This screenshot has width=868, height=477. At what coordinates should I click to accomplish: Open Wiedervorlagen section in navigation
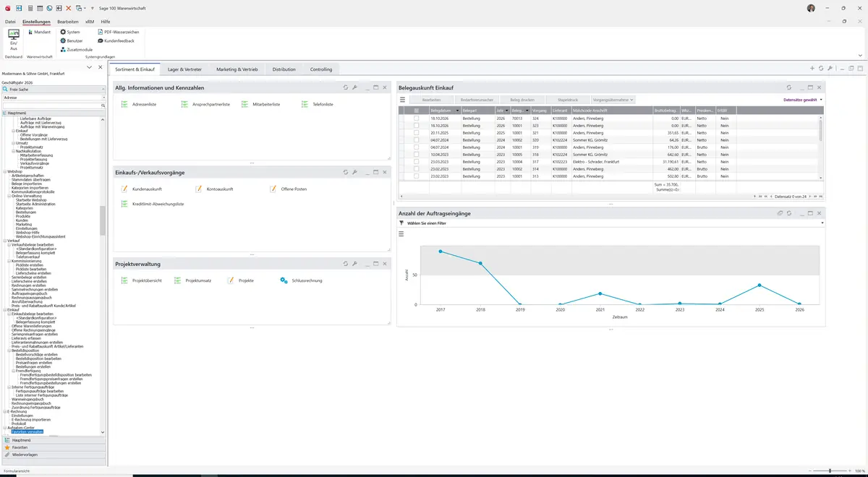(x=54, y=455)
